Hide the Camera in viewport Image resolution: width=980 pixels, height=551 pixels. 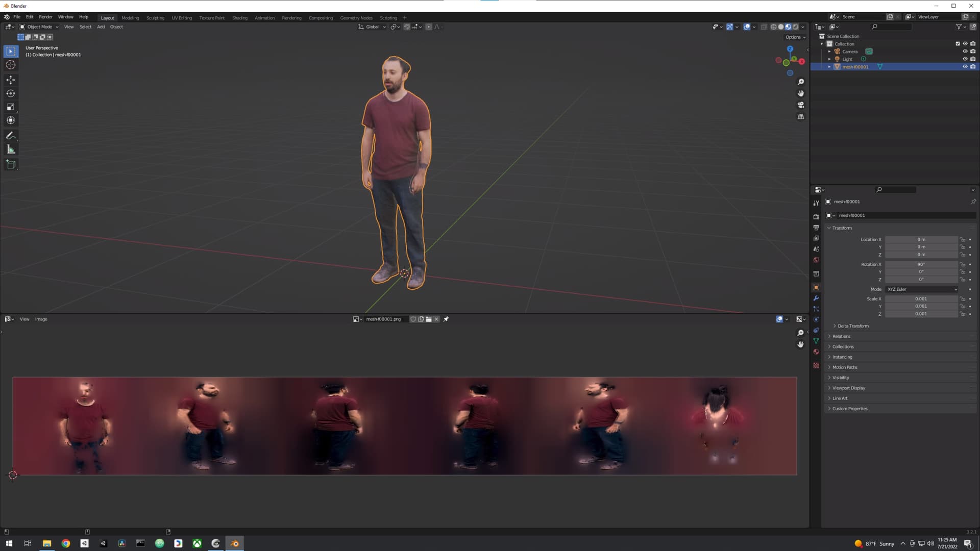pos(965,52)
